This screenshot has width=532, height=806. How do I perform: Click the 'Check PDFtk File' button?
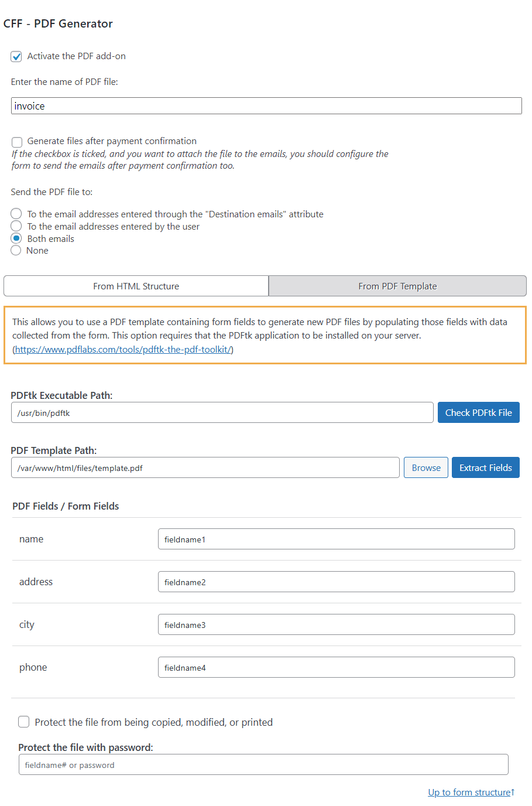[x=478, y=412]
